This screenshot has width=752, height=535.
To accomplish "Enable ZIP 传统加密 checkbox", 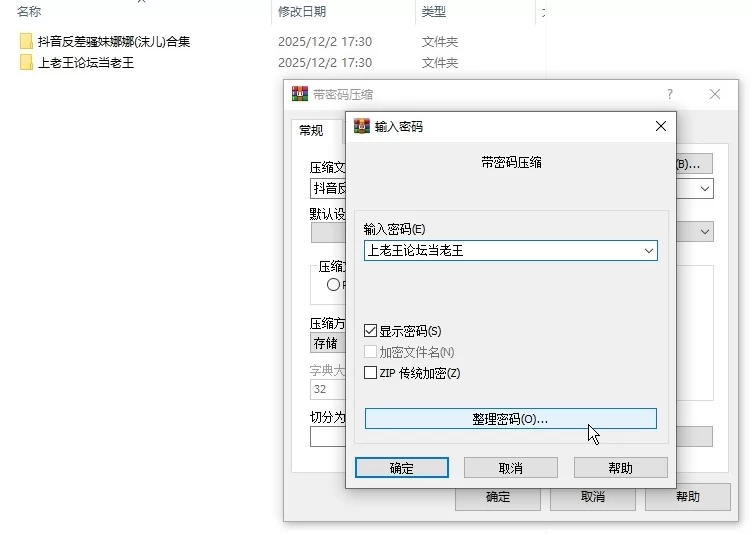I will [371, 373].
